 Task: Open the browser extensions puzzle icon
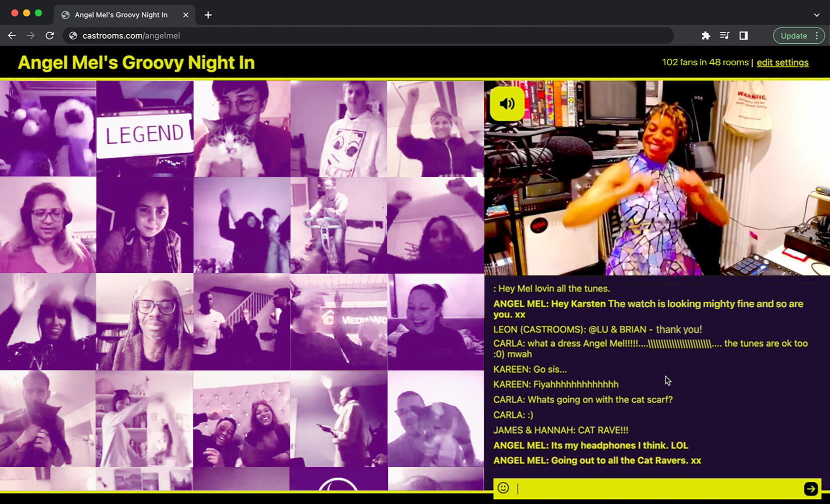(x=706, y=36)
